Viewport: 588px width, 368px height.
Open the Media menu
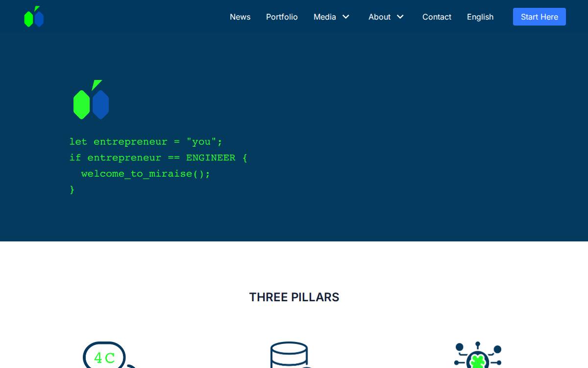tap(325, 17)
